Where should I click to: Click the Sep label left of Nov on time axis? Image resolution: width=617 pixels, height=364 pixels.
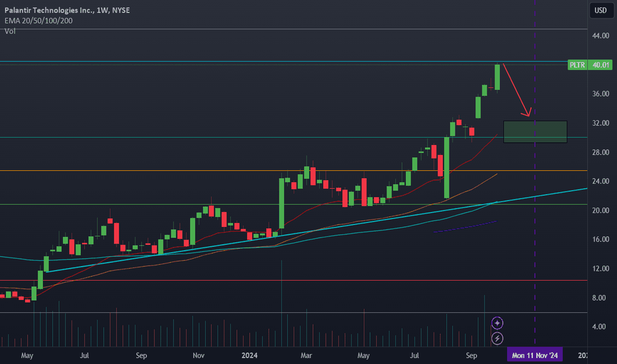pos(141,355)
